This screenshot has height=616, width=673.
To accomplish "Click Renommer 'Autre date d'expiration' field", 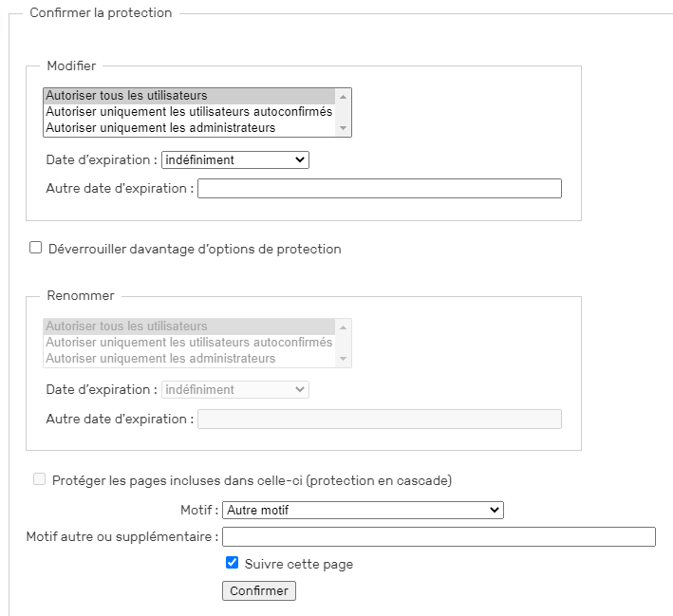I will pos(379,419).
